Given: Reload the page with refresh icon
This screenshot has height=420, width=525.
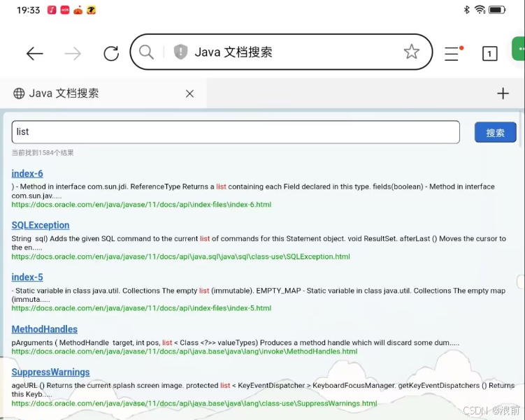Looking at the screenshot, I should (x=111, y=53).
